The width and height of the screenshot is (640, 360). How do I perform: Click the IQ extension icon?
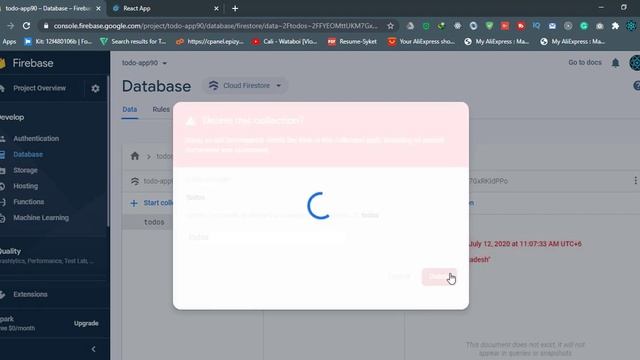[x=536, y=26]
